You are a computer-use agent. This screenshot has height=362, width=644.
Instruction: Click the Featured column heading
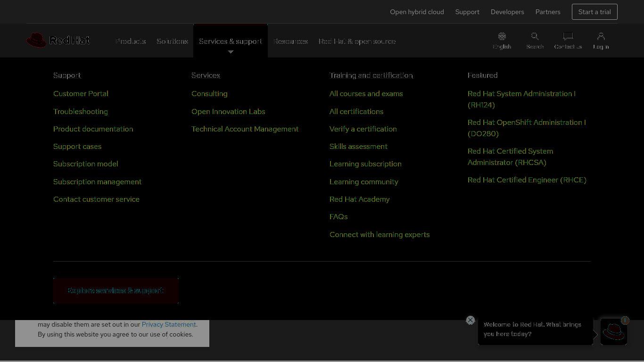click(482, 75)
